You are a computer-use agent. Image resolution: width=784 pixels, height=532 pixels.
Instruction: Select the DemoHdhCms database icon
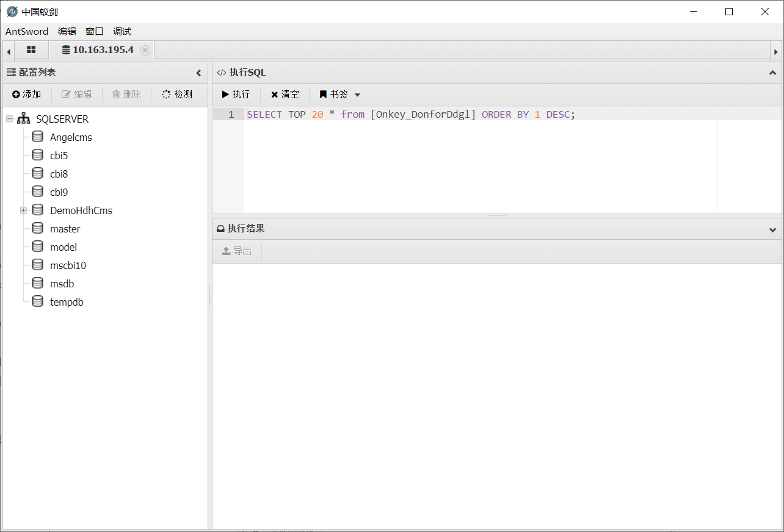(38, 210)
